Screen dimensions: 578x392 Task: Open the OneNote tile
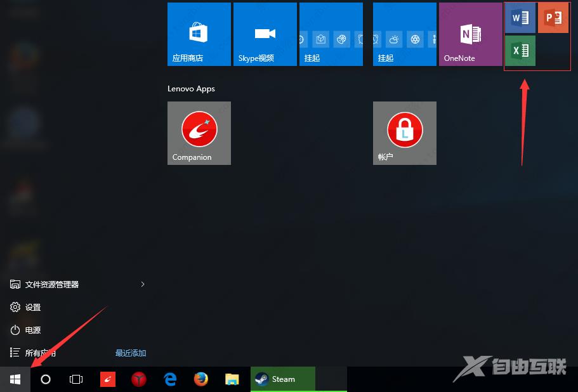pyautogui.click(x=471, y=34)
